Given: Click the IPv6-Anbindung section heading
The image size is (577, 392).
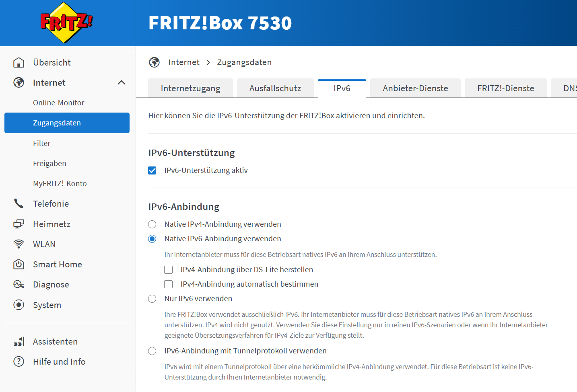Looking at the screenshot, I should click(184, 207).
